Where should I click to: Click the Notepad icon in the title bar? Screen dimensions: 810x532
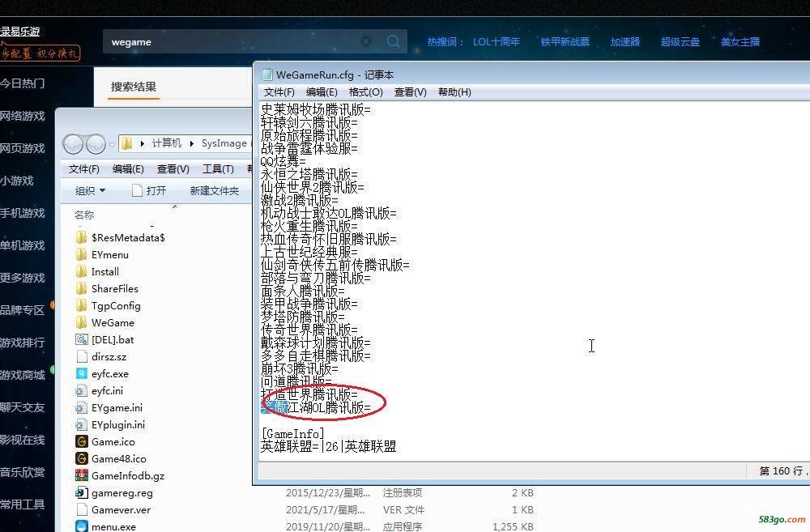click(266, 74)
